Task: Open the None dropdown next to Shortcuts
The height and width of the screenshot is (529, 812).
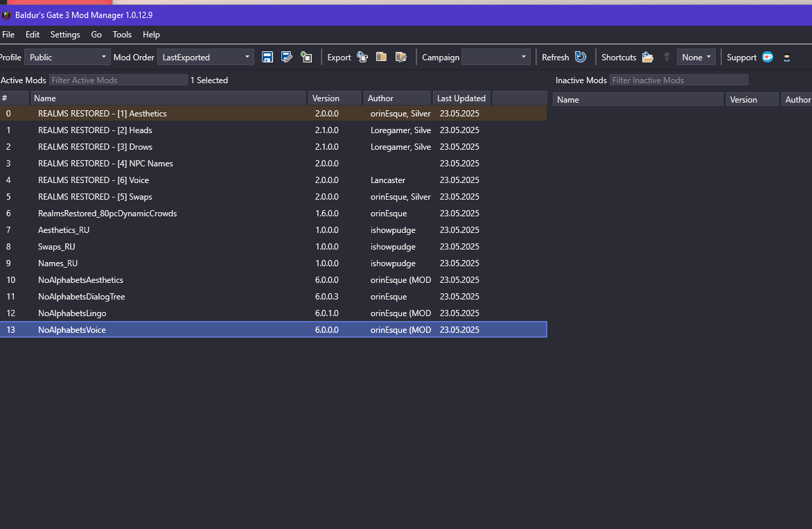Action: click(x=696, y=57)
